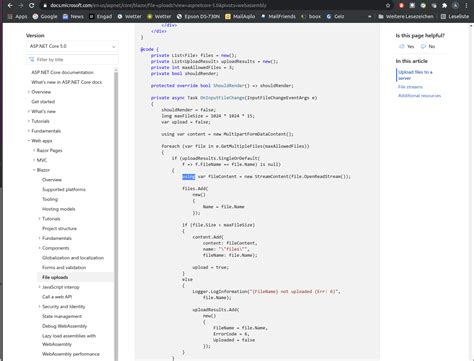Image resolution: width=474 pixels, height=361 pixels.
Task: Open the Google bookmark
Action: pos(45,16)
